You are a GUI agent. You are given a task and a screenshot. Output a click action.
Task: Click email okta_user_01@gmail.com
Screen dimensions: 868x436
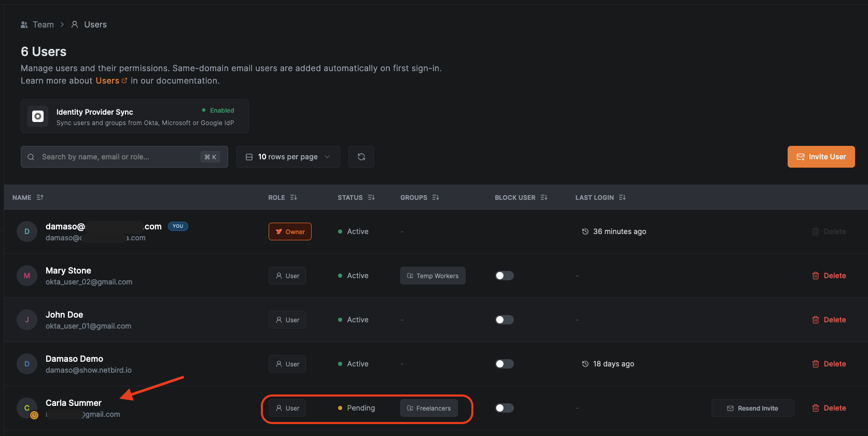tap(88, 326)
